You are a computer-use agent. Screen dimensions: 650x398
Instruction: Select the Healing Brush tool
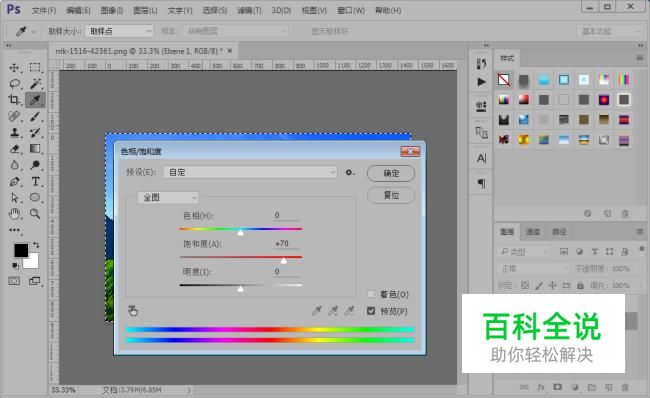click(x=15, y=116)
